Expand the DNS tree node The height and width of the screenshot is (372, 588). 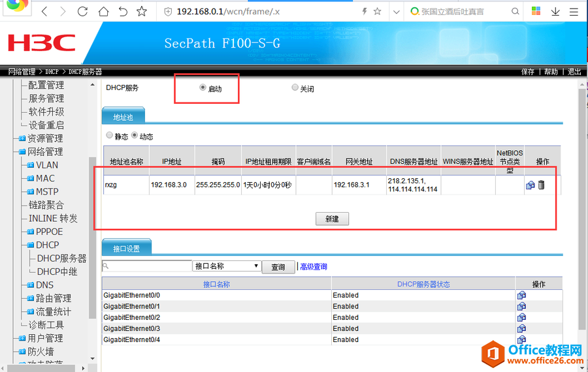[31, 285]
